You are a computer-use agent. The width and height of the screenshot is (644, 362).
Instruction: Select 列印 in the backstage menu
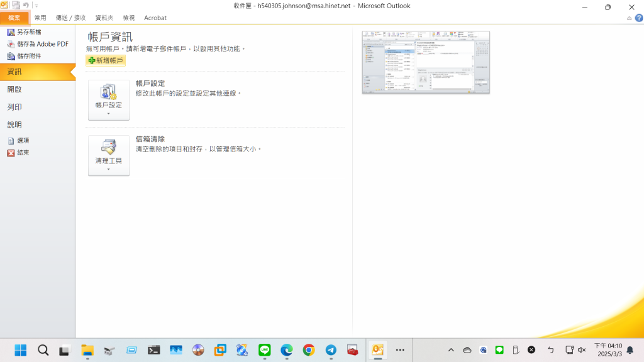15,107
